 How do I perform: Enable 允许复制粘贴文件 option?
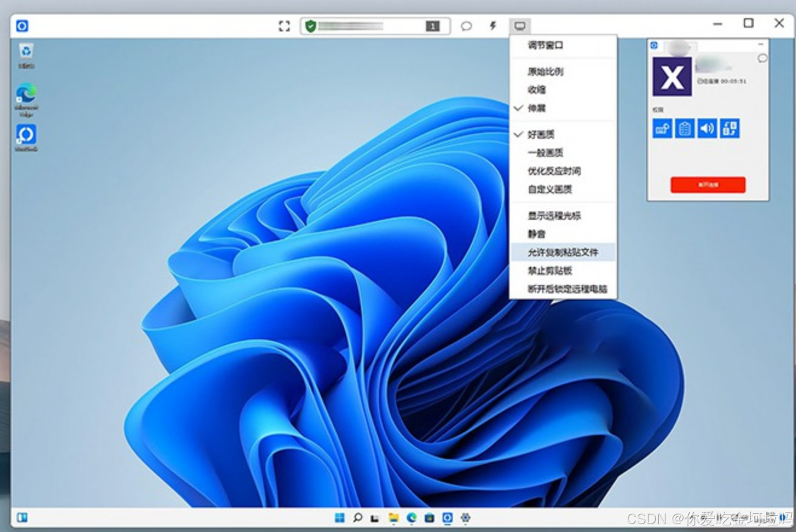(563, 252)
